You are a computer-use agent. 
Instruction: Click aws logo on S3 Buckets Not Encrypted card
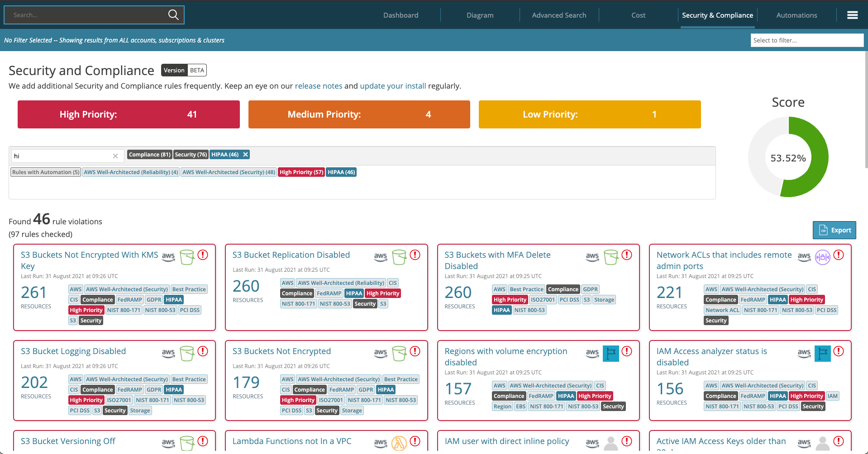(381, 353)
